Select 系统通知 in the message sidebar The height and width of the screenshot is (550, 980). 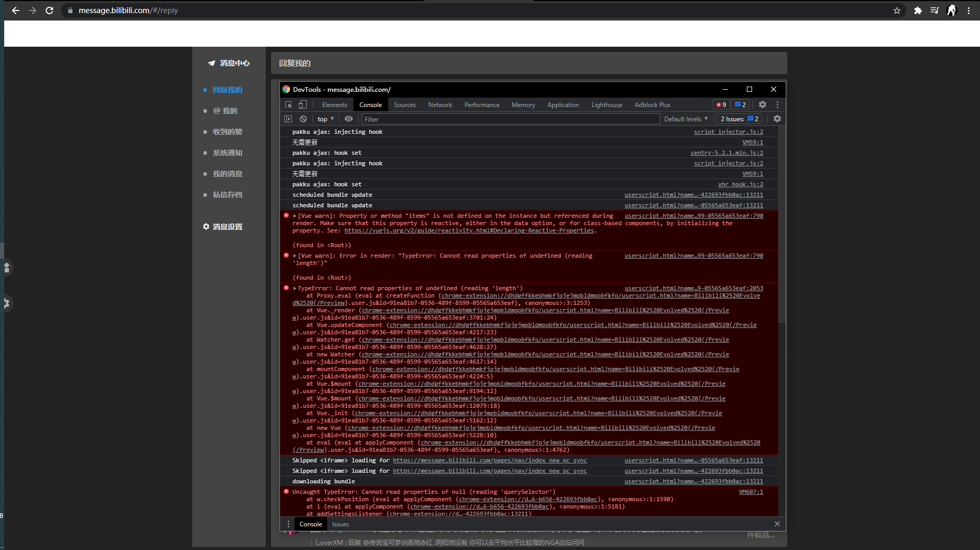(227, 153)
